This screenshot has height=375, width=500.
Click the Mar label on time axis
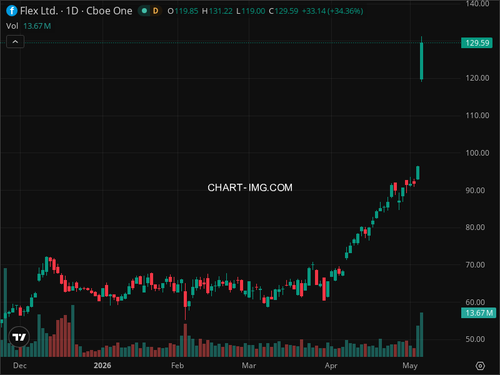point(249,366)
